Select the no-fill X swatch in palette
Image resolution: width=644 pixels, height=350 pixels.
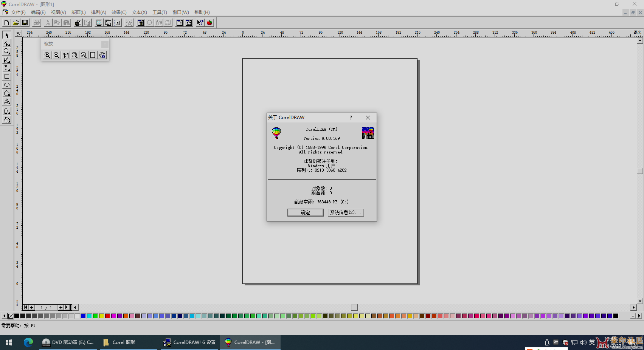[x=11, y=316]
